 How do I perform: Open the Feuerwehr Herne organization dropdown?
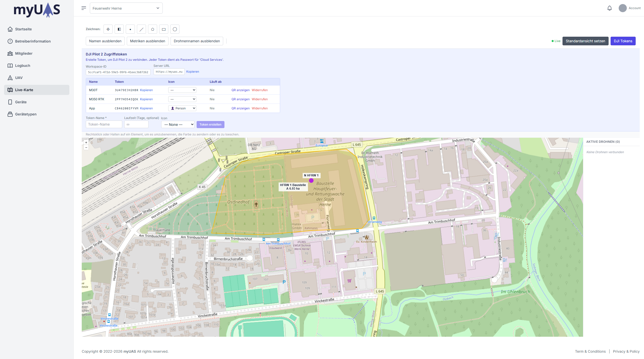pos(126,8)
